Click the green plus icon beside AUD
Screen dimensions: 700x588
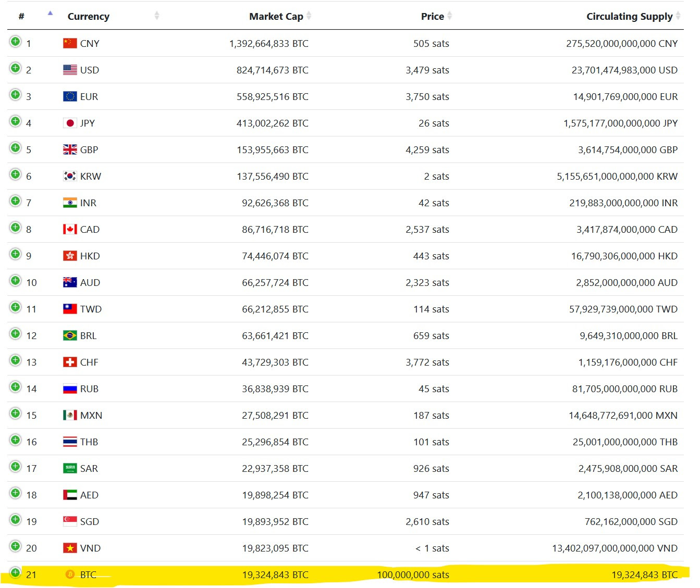click(x=16, y=281)
